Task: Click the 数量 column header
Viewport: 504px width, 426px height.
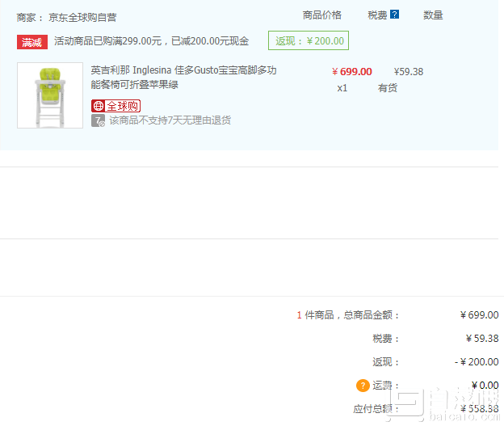Action: click(x=433, y=15)
